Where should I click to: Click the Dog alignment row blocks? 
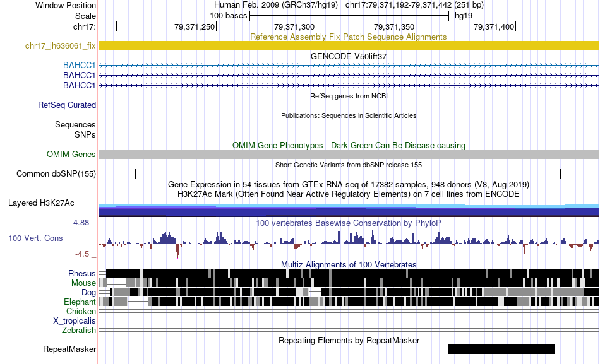click(349, 293)
